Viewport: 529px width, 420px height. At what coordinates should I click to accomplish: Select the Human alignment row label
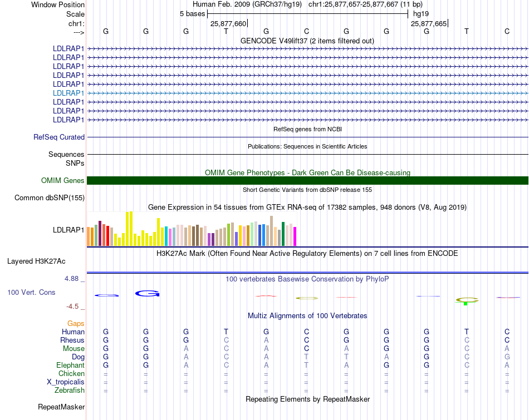(x=73, y=332)
